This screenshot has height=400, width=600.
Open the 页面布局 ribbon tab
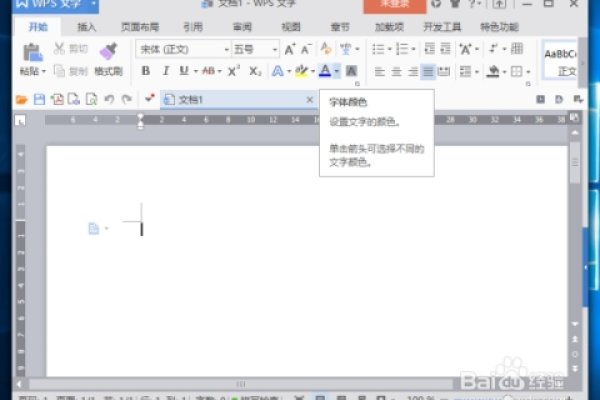pos(139,26)
